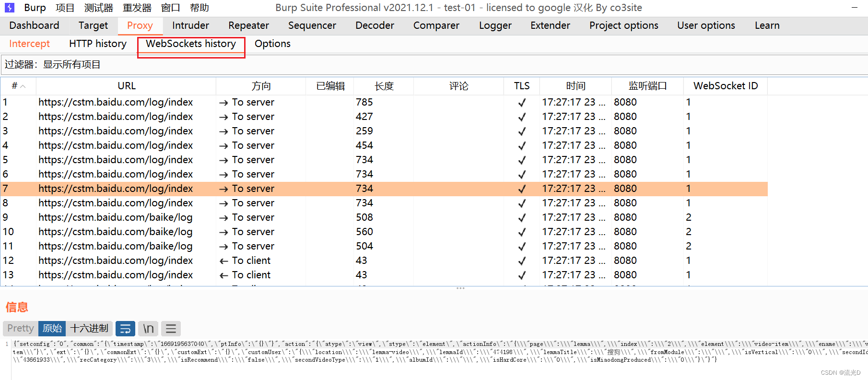Image resolution: width=868 pixels, height=380 pixels.
Task: Select row 4 with length 454
Action: [384, 145]
